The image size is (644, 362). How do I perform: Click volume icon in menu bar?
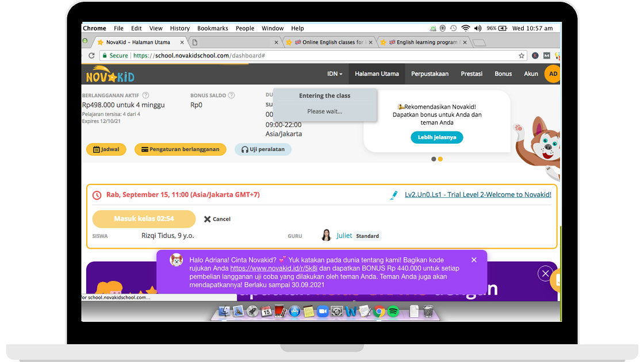coord(478,28)
